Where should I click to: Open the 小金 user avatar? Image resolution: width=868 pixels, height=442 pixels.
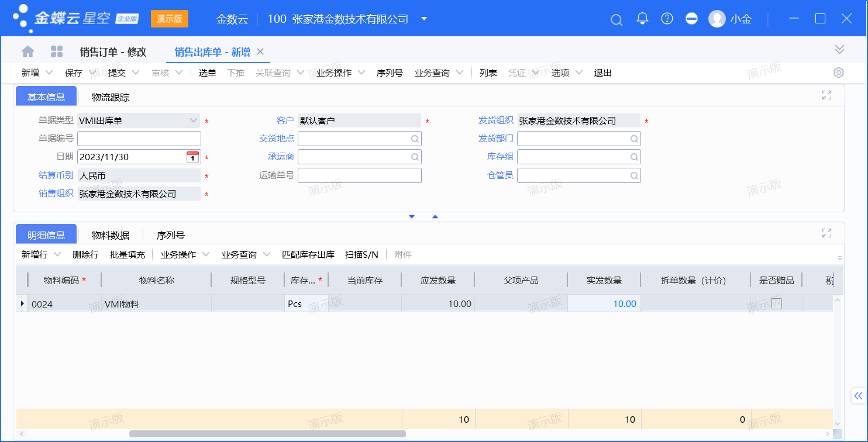pos(717,19)
